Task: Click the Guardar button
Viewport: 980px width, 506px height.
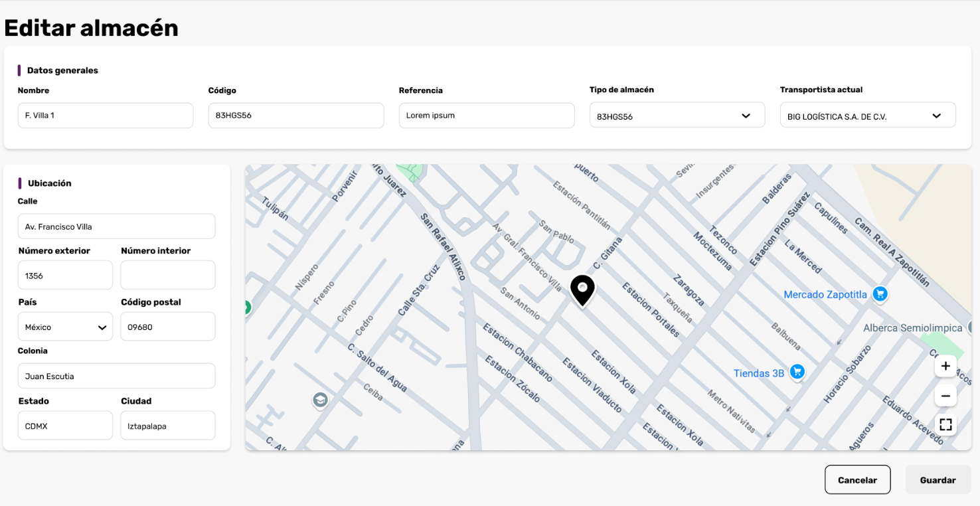Action: tap(938, 479)
